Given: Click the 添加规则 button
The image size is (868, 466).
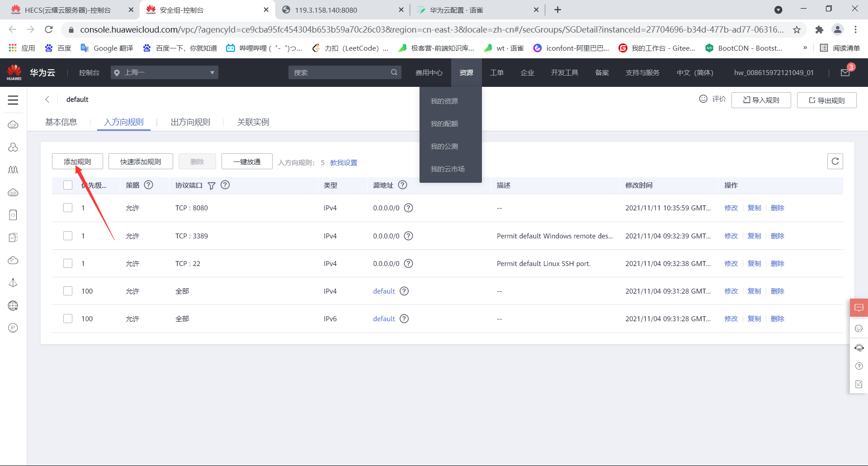Looking at the screenshot, I should [77, 162].
